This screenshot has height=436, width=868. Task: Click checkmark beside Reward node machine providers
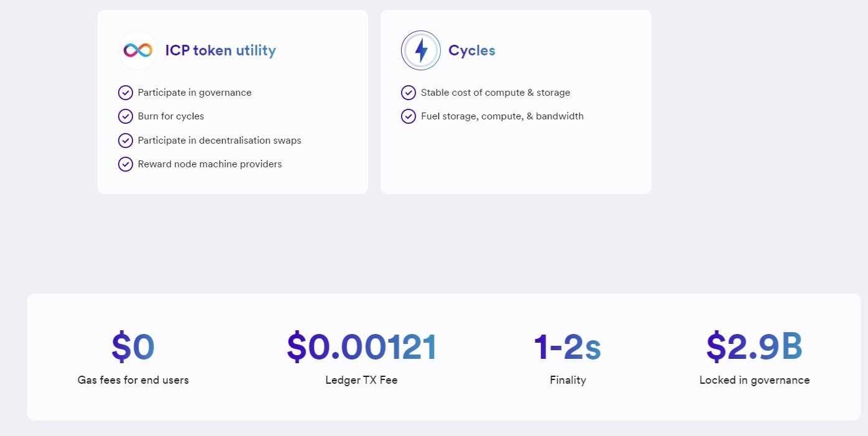126,164
